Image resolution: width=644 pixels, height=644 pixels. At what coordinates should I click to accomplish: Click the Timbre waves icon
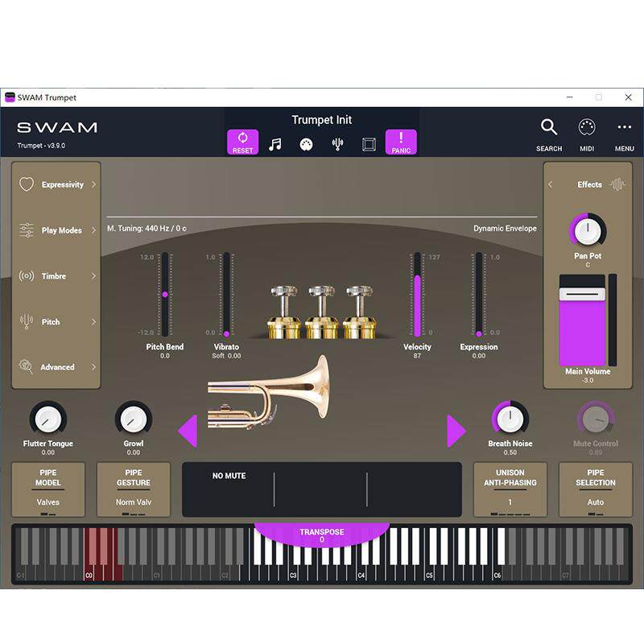click(x=27, y=275)
